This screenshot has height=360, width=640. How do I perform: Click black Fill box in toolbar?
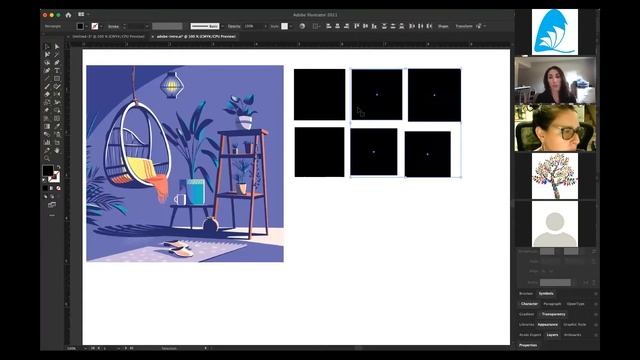click(x=47, y=171)
